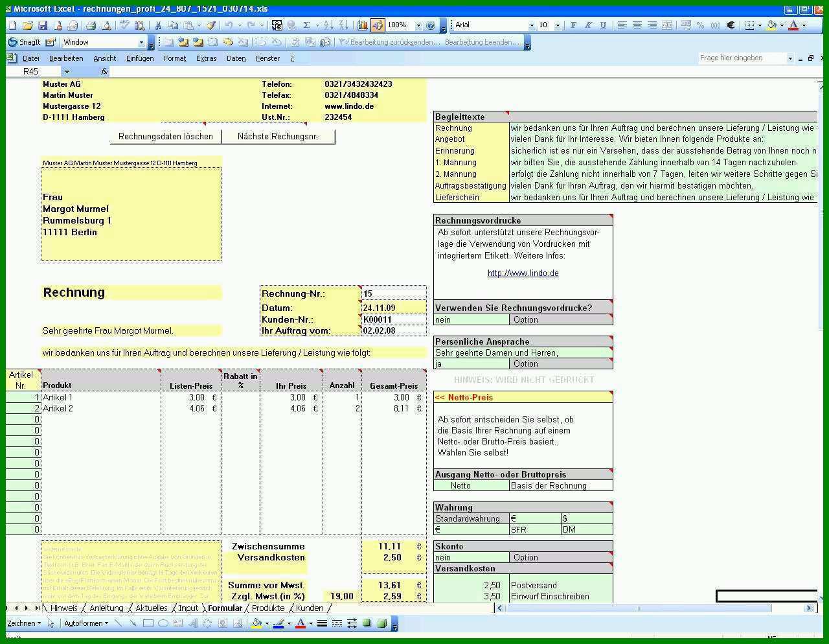Toggle the highlighted Drawing toolbar button
Image resolution: width=829 pixels, height=644 pixels.
pyautogui.click(x=378, y=25)
